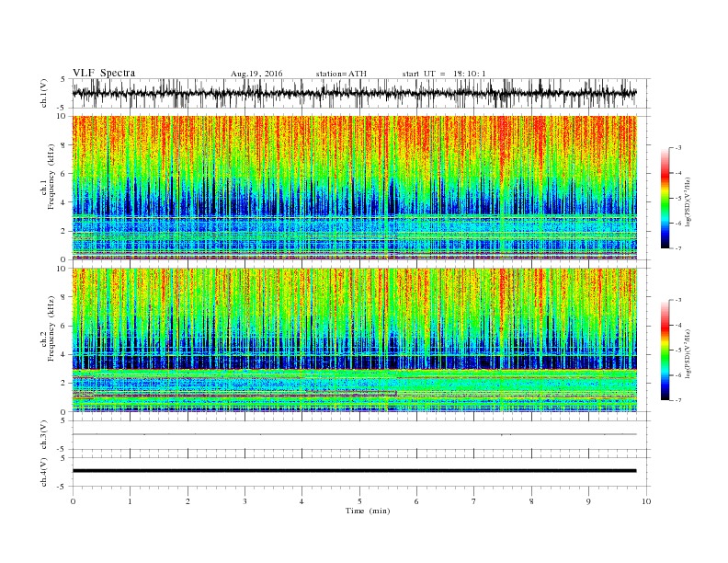
Task: Click the "start UT = 18:10:1" header text
Action: (444, 74)
